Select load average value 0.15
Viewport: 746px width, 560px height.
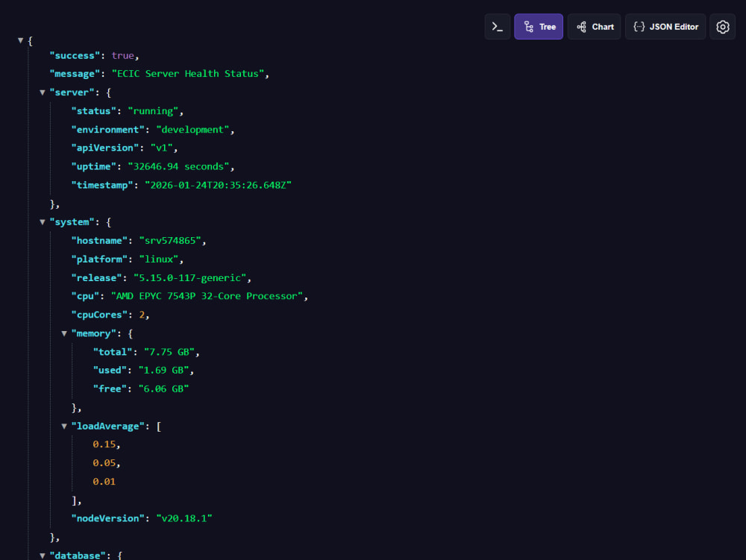click(104, 444)
